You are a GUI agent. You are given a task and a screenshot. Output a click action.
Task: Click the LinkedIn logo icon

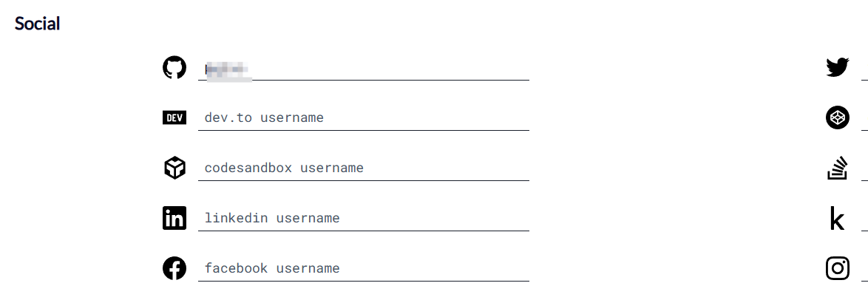click(174, 218)
